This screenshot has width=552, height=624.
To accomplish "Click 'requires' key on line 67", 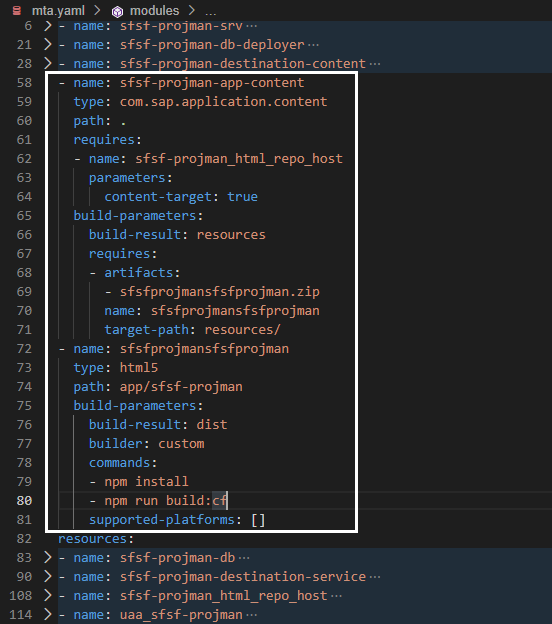I will coord(119,254).
